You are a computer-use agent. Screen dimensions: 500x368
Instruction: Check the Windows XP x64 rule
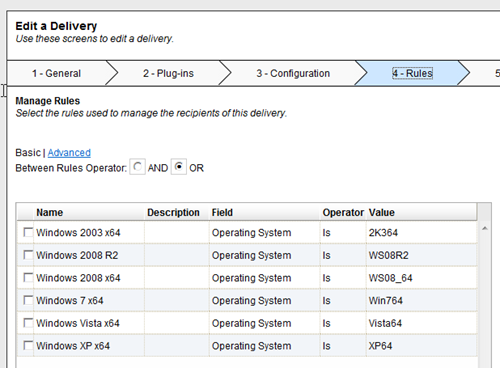pyautogui.click(x=28, y=345)
